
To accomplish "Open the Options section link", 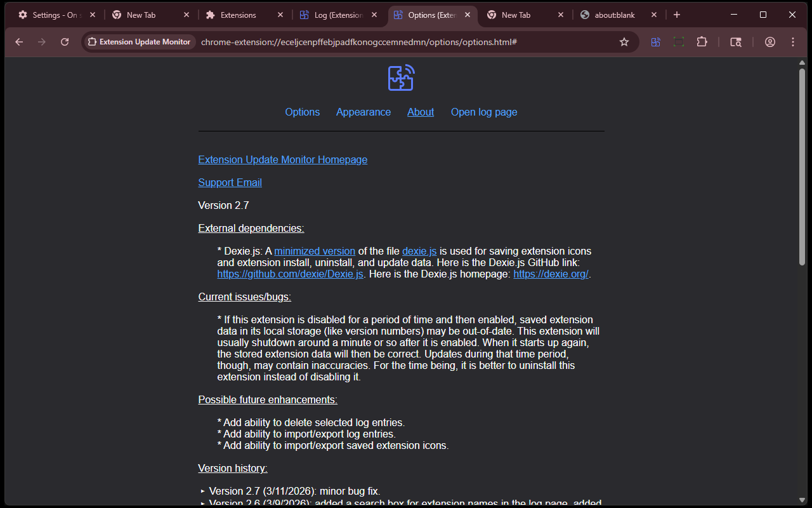I will click(x=303, y=112).
